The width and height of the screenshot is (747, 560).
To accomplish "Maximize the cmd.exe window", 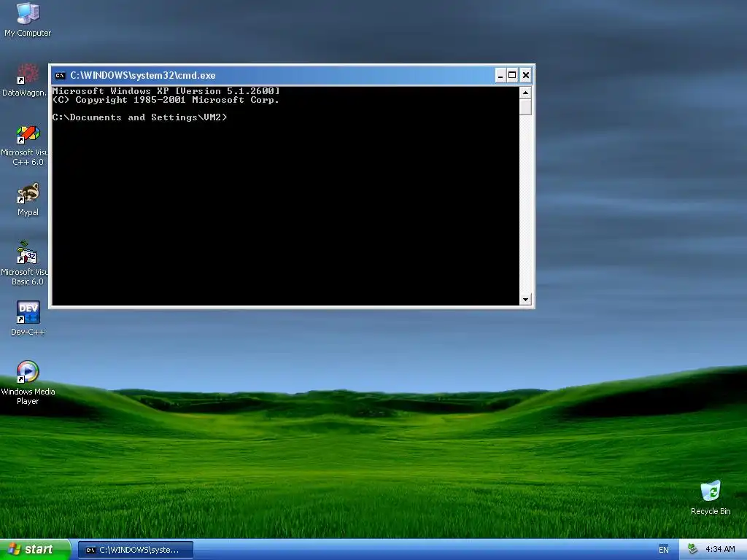I will [512, 75].
